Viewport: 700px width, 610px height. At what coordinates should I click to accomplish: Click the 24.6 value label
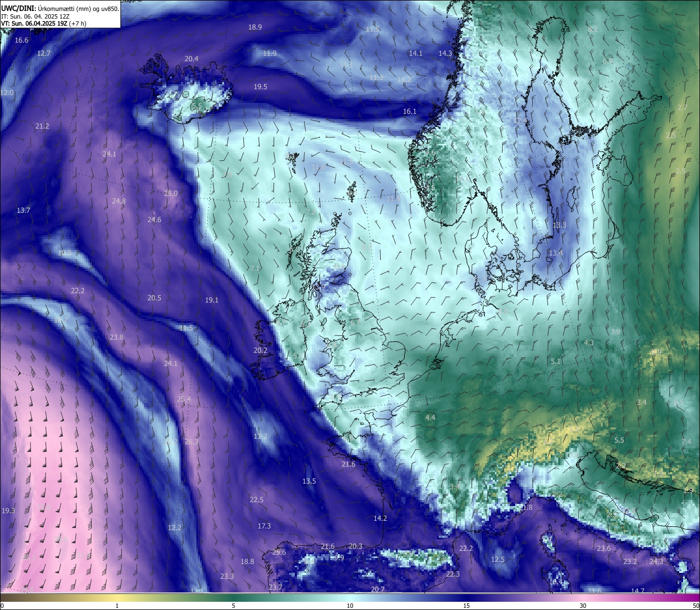pyautogui.click(x=154, y=219)
